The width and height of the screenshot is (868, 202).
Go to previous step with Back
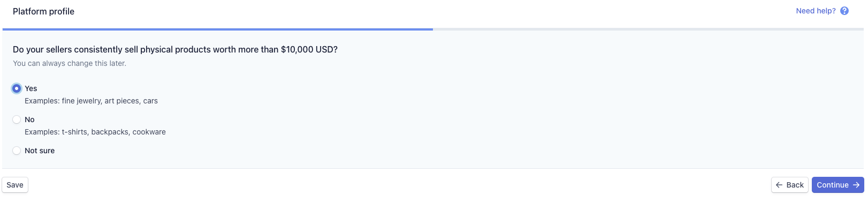coord(790,185)
